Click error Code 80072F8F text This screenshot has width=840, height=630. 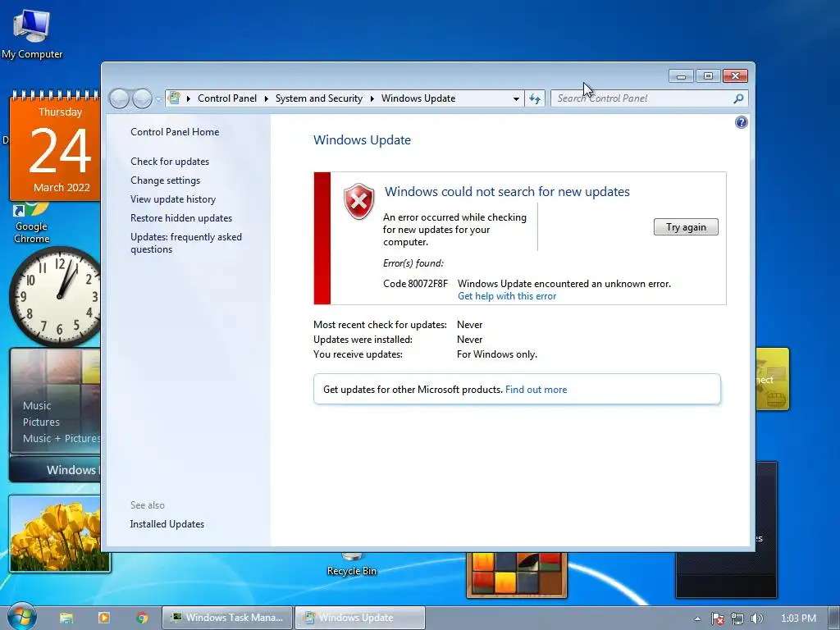coord(415,283)
